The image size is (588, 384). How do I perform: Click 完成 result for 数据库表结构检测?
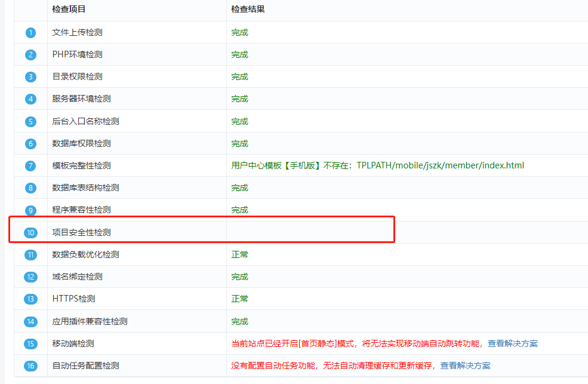[239, 188]
